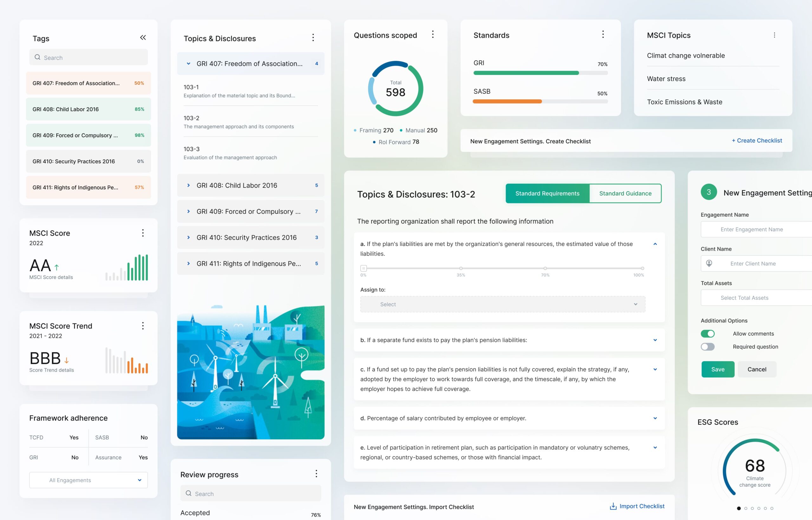812x520 pixels.
Task: Open MSCI Score details link
Action: 51,277
